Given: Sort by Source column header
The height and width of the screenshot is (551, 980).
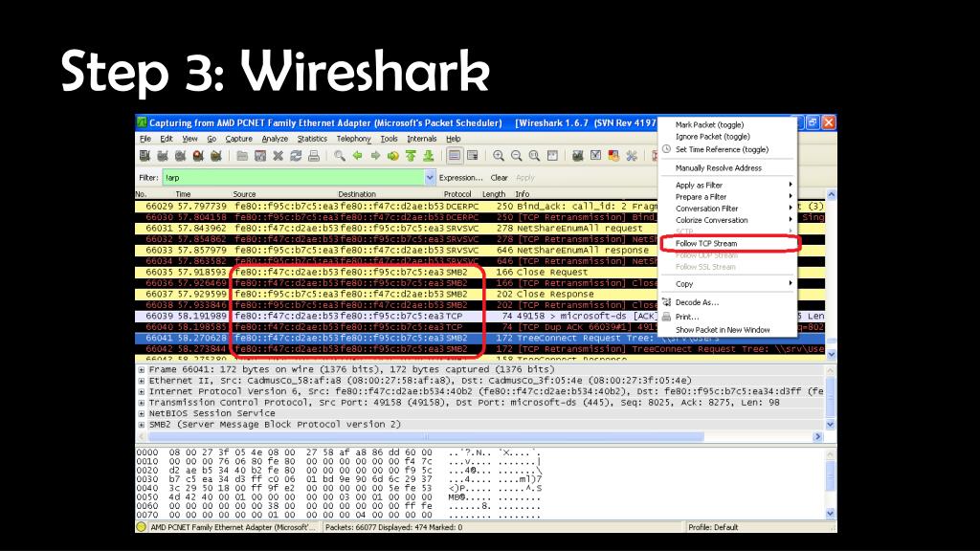Looking at the screenshot, I should point(244,194).
